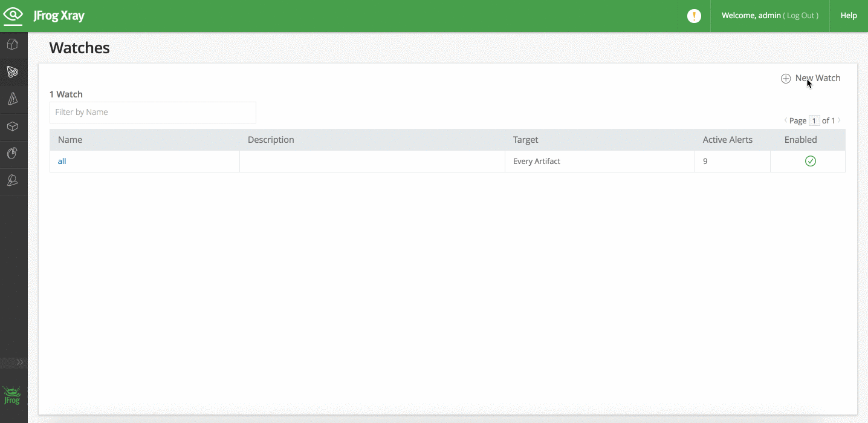The image size is (868, 423).
Task: Click the Components cube icon in sidebar
Action: tap(13, 126)
